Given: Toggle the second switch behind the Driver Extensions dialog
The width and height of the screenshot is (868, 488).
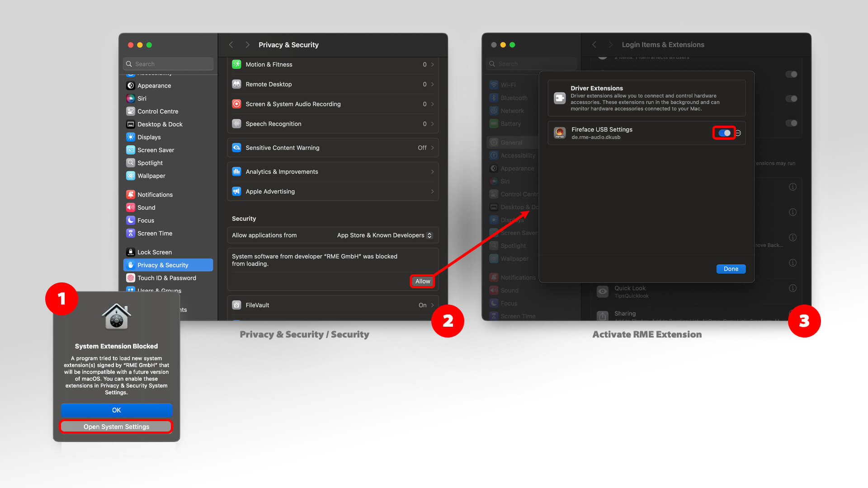Looking at the screenshot, I should 791,99.
